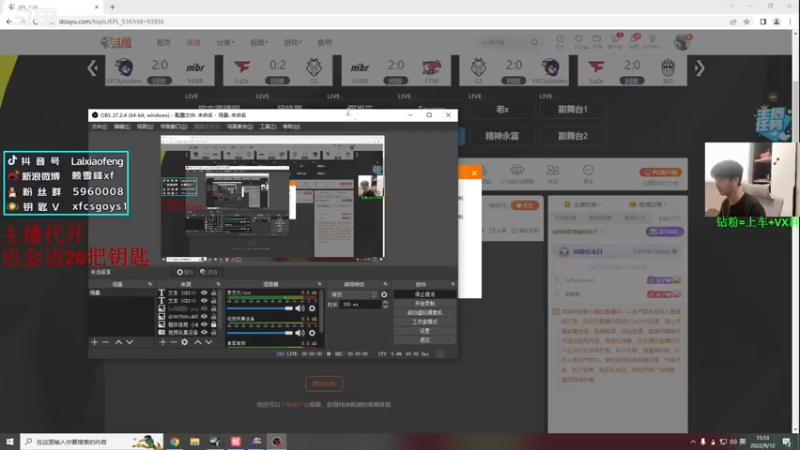The width and height of the screenshot is (800, 450).
Task: Adjust transition duration stepper arrows
Action: tap(385, 304)
